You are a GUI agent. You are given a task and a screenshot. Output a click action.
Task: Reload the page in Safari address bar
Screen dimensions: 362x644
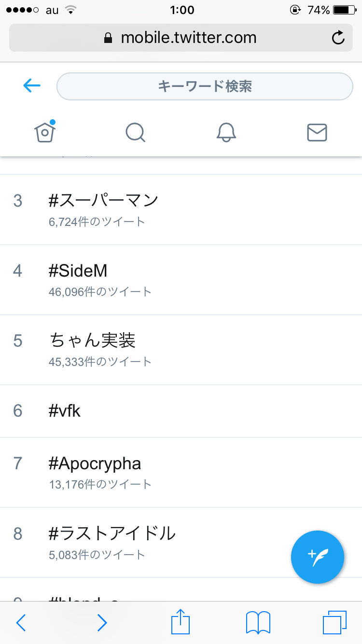point(338,38)
